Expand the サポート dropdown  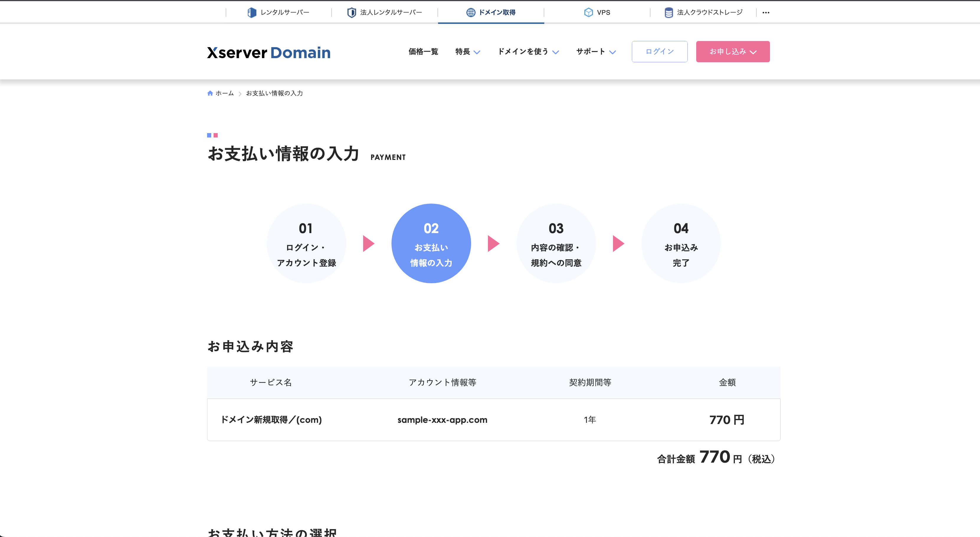point(595,52)
